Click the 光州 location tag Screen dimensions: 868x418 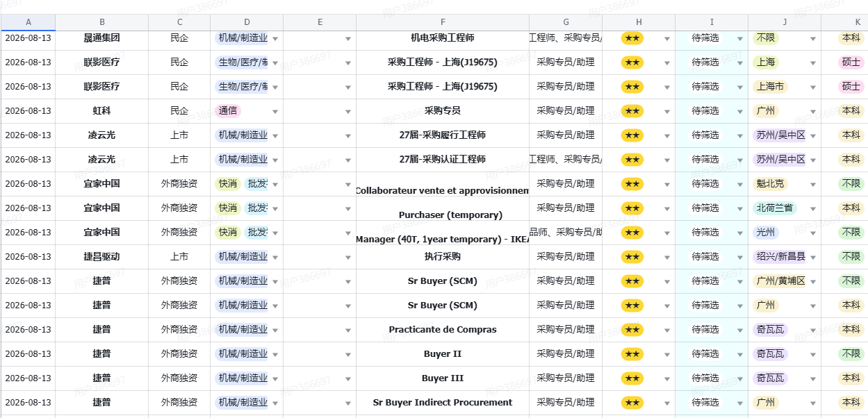pyautogui.click(x=766, y=233)
